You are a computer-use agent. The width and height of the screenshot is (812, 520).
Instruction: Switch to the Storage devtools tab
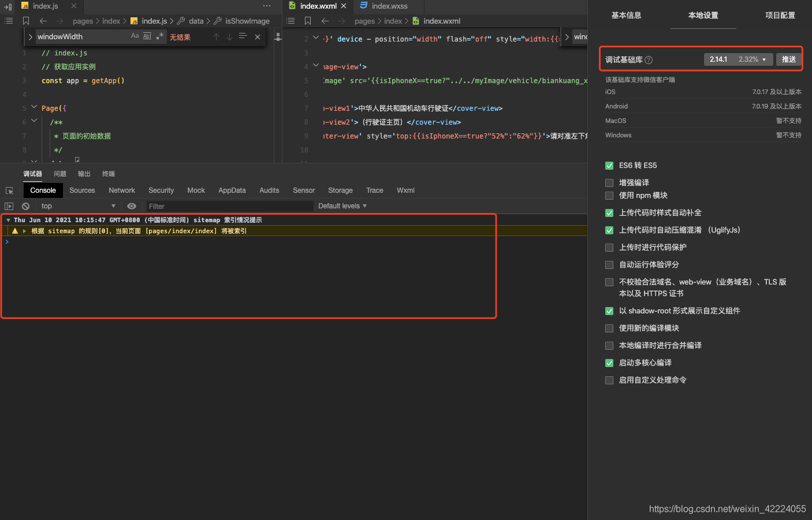pyautogui.click(x=340, y=190)
